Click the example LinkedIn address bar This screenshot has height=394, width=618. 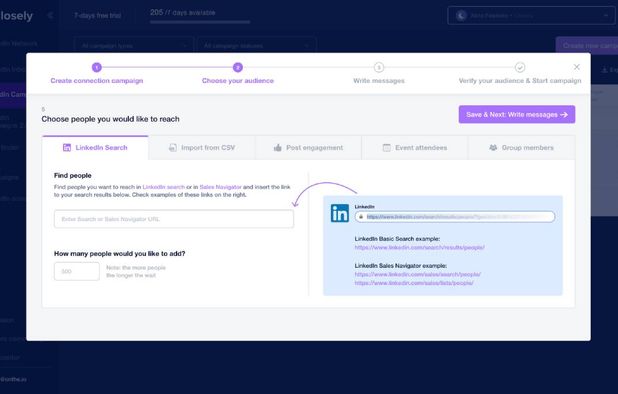[x=455, y=217]
